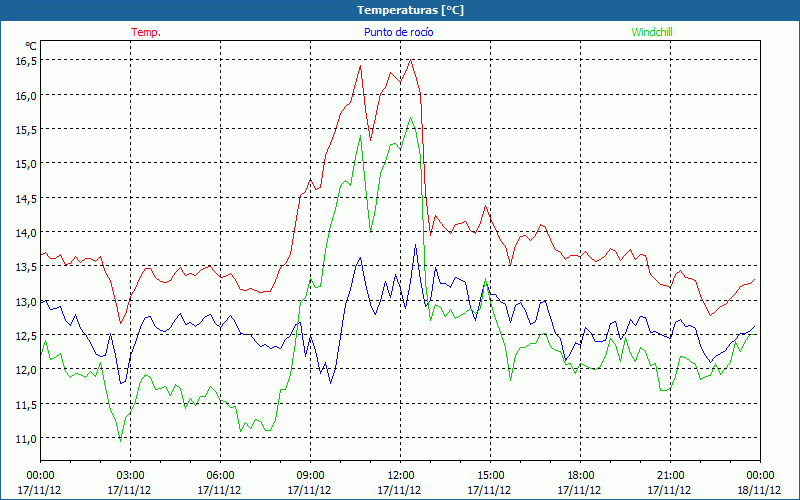This screenshot has height=500, width=800.
Task: Click the 06:00 time axis label
Action: [x=220, y=476]
